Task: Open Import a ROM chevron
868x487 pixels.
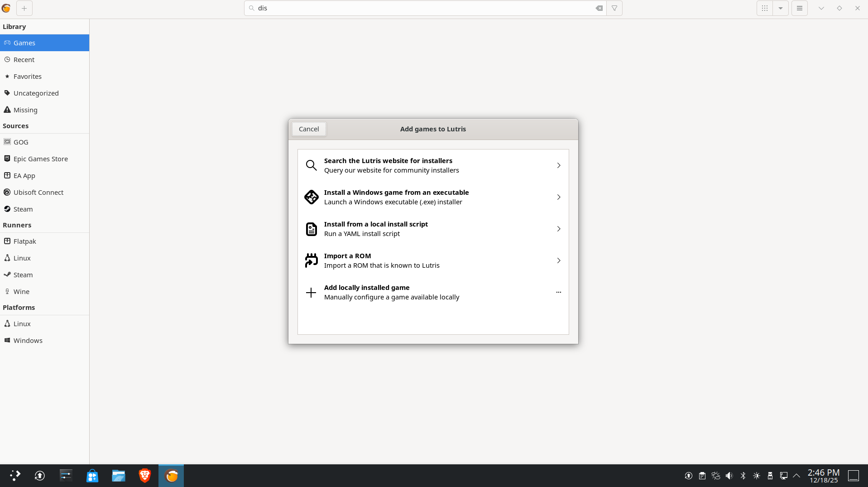Action: point(558,260)
